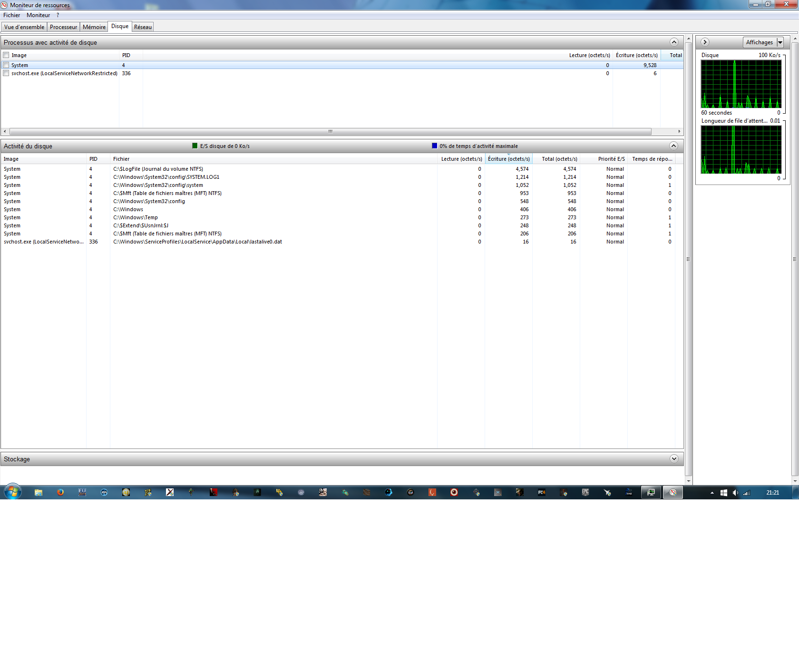Open Windows Explorer folder icon in taskbar
The image size is (799, 672).
click(39, 492)
